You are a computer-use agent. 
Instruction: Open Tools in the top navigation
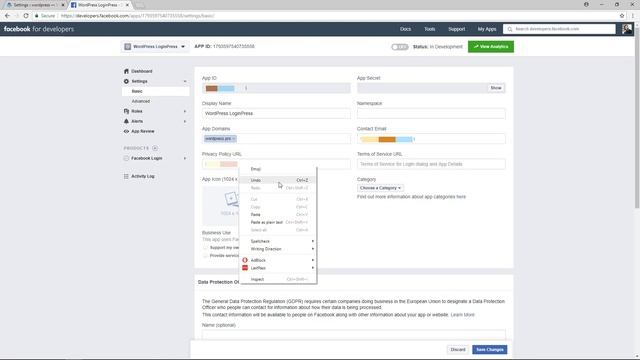(x=429, y=29)
